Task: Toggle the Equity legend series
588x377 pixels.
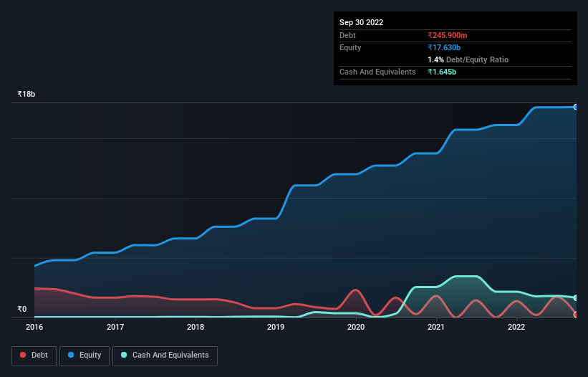Action: point(85,355)
